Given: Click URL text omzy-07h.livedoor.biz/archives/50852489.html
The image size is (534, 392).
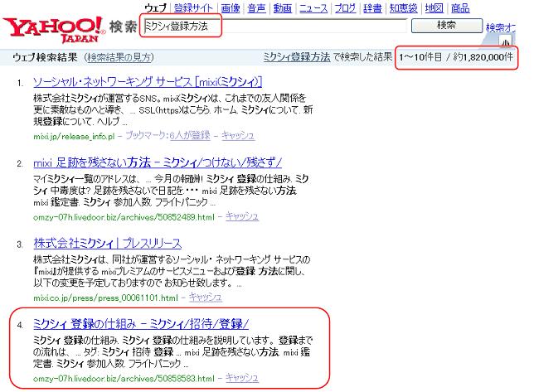Looking at the screenshot, I should 124,217.
